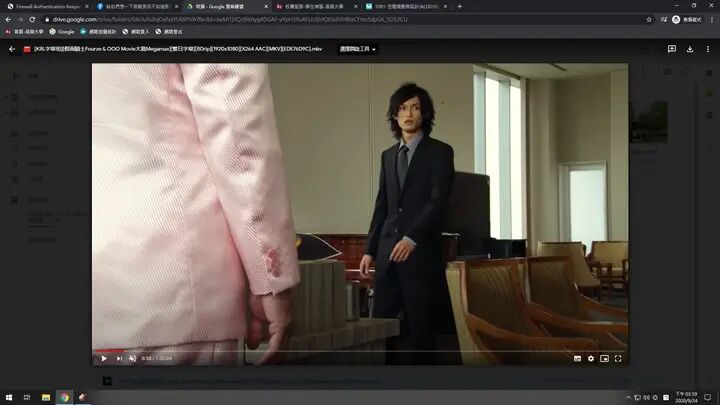The image size is (720, 405).
Task: Open the preview's three-dot more actions menu
Action: 708,49
